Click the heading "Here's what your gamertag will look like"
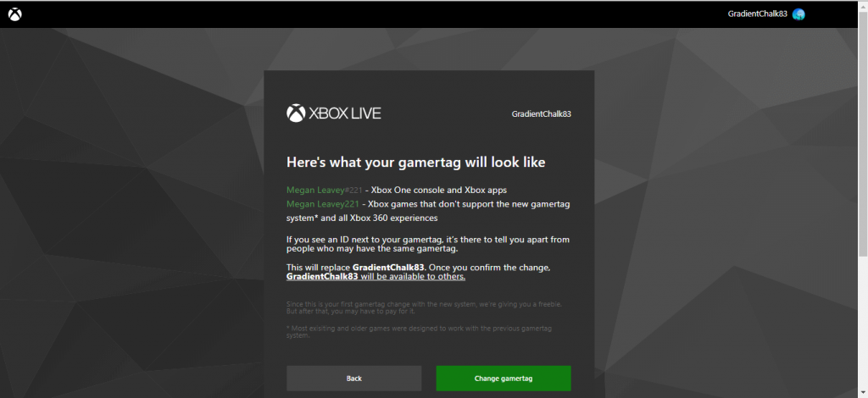 point(415,162)
